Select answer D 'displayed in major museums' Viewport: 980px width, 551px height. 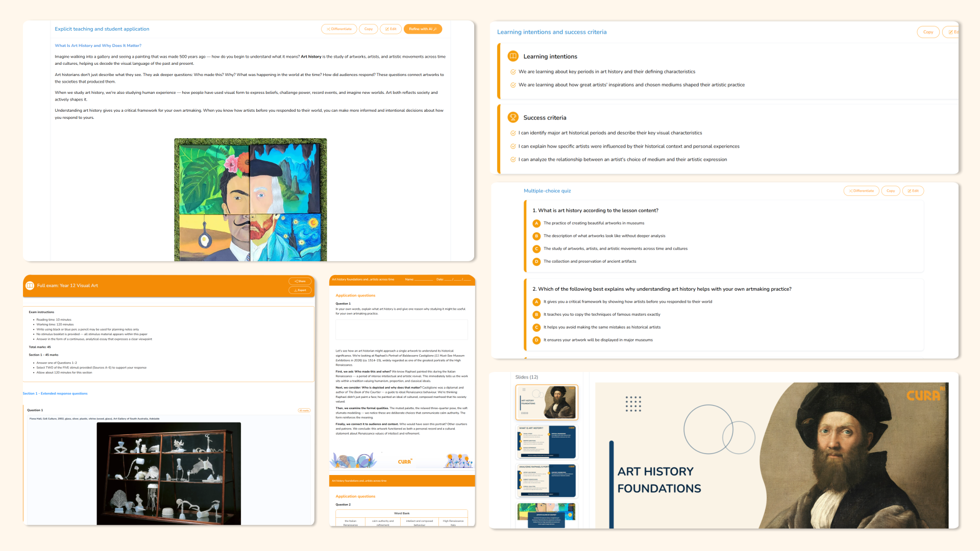coord(536,340)
